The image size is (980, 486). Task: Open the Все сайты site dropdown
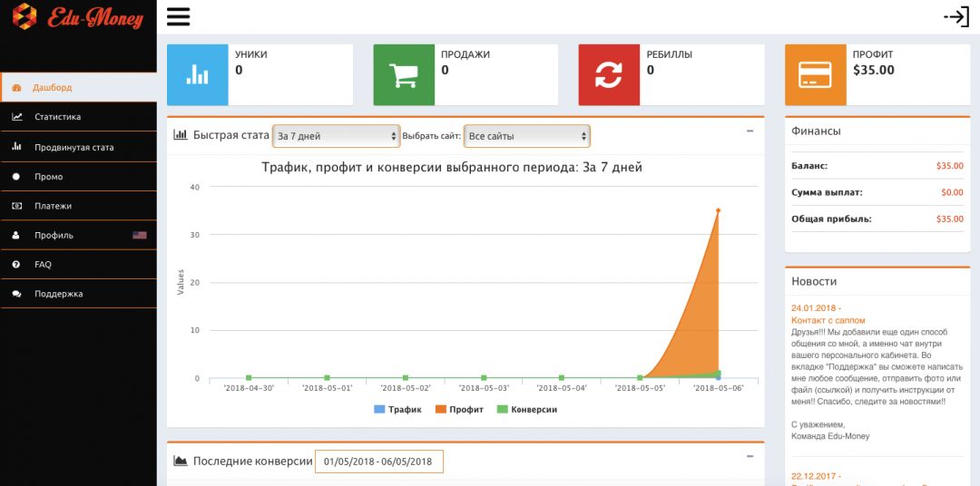(526, 136)
